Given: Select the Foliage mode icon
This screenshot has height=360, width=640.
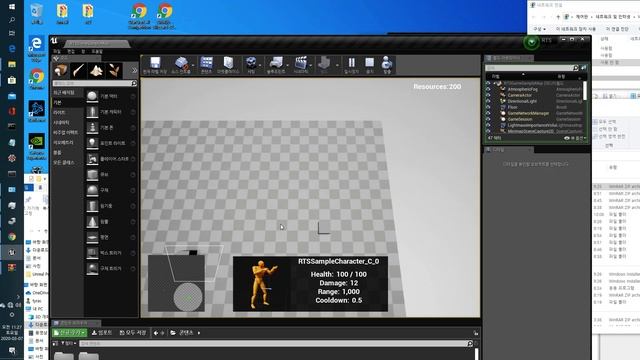Looking at the screenshot, I should (114, 71).
